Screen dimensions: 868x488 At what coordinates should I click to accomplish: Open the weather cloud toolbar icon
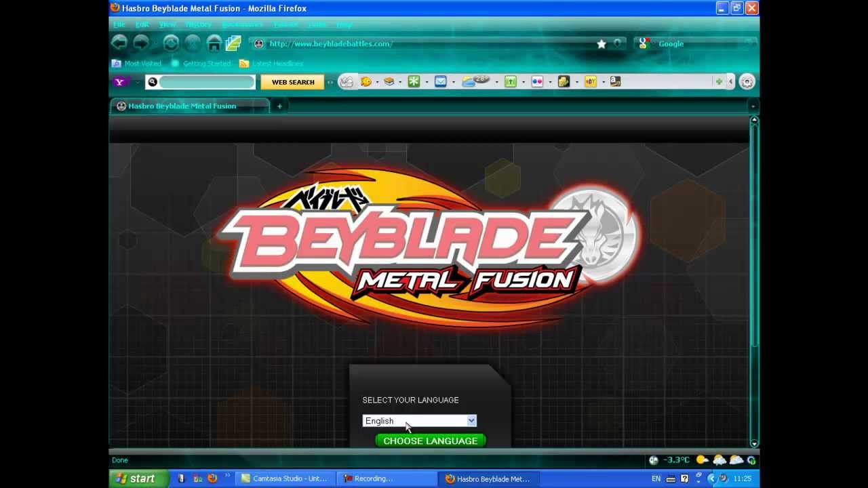(x=475, y=81)
